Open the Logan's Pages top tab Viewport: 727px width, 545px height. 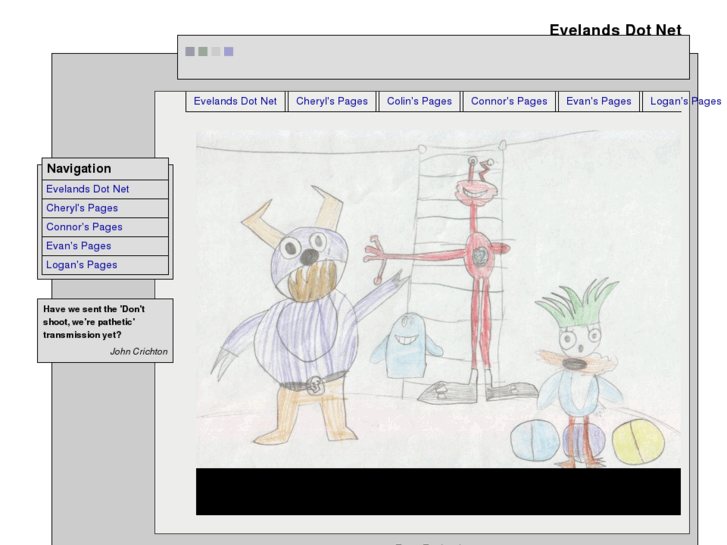coord(685,101)
